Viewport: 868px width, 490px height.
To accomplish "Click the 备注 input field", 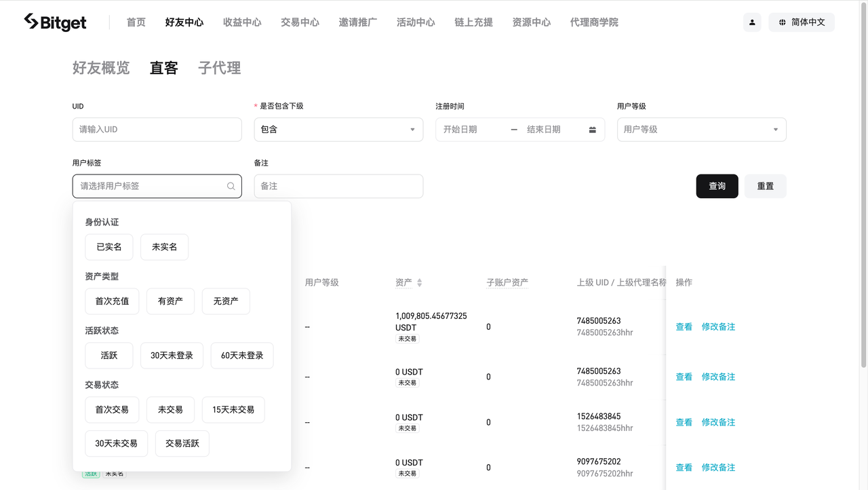I will [x=338, y=186].
